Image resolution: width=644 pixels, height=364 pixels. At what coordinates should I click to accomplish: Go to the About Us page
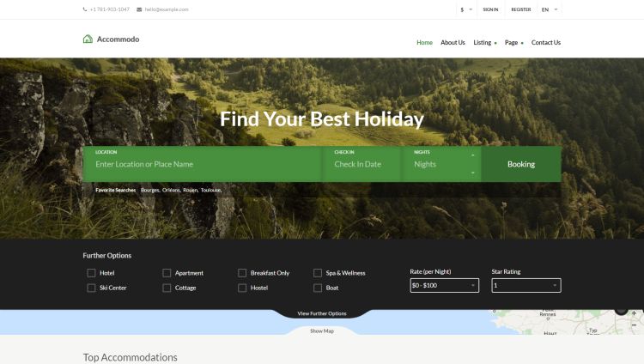[x=453, y=42]
